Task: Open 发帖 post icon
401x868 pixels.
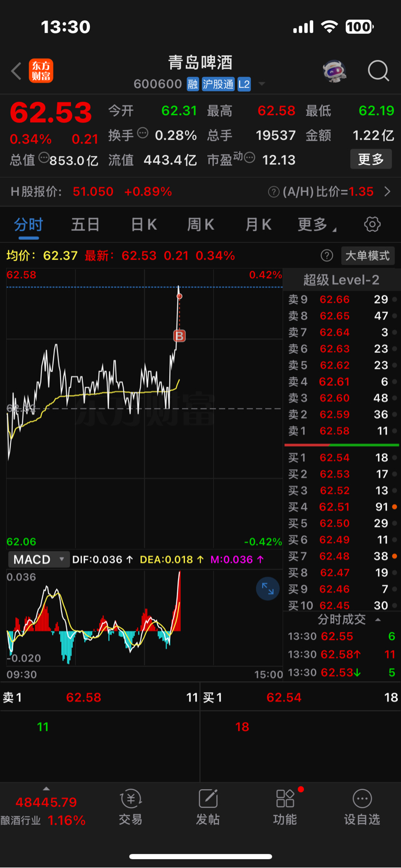Action: tap(208, 807)
